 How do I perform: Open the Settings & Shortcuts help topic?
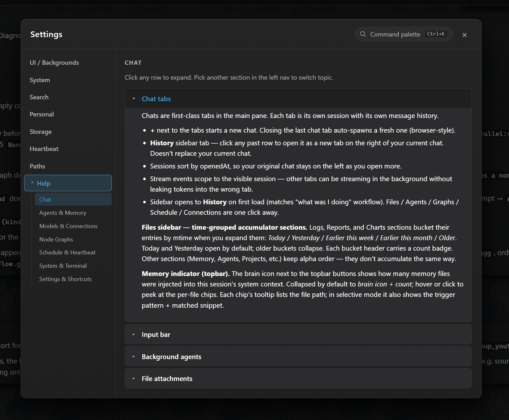[x=65, y=279]
